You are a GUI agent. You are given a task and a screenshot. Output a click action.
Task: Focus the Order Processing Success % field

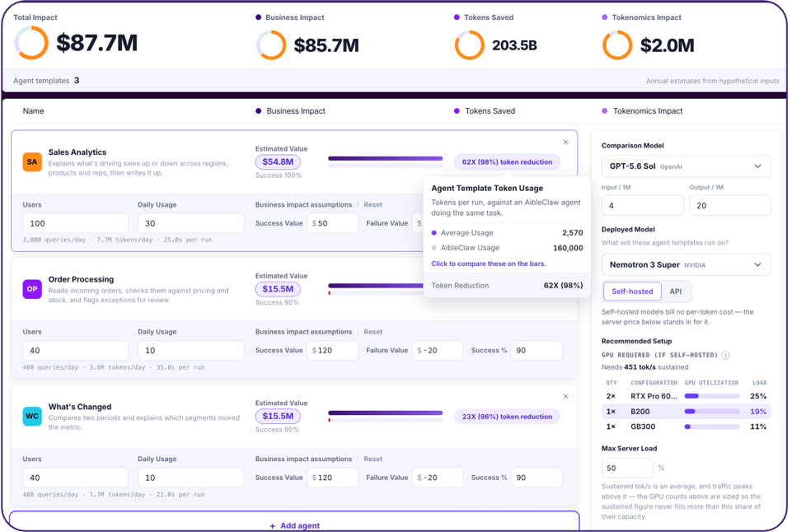tap(537, 350)
